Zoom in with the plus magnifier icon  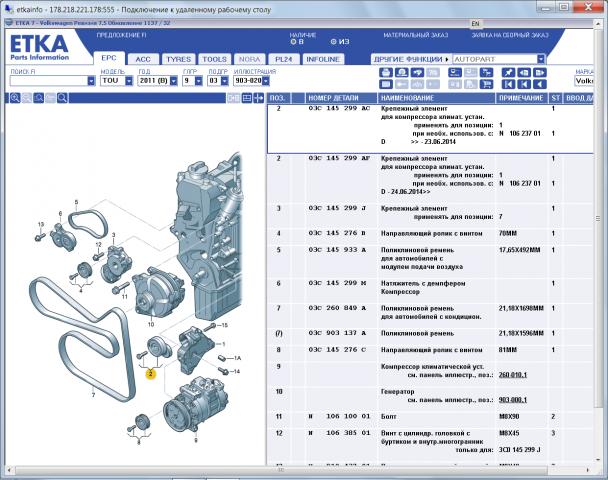click(x=15, y=98)
